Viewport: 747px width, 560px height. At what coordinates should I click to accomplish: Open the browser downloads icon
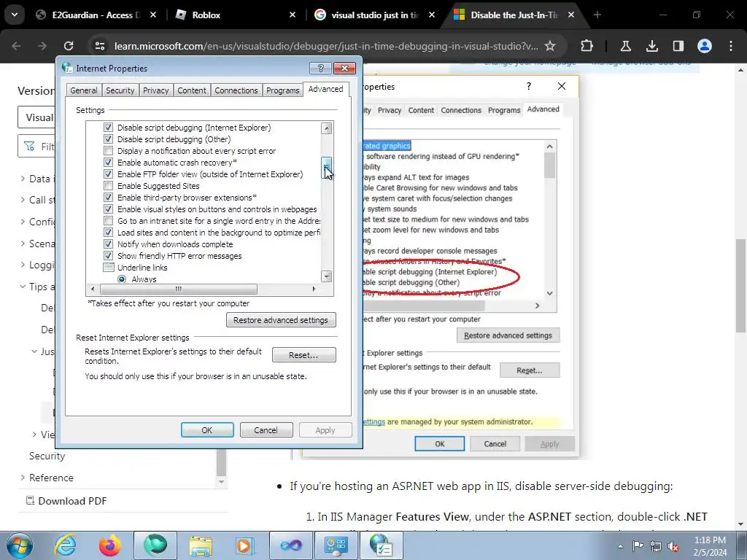coord(651,46)
